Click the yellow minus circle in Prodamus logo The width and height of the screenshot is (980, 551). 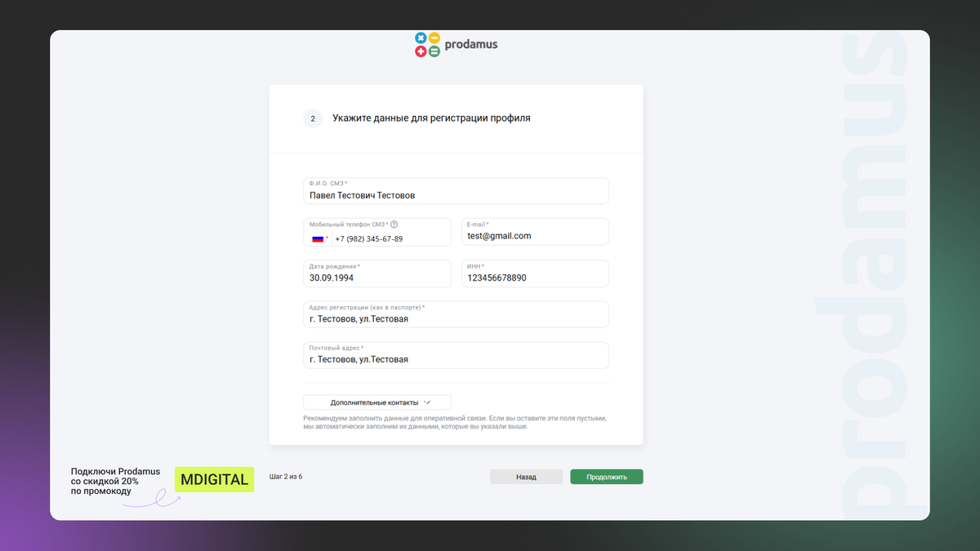coord(434,38)
